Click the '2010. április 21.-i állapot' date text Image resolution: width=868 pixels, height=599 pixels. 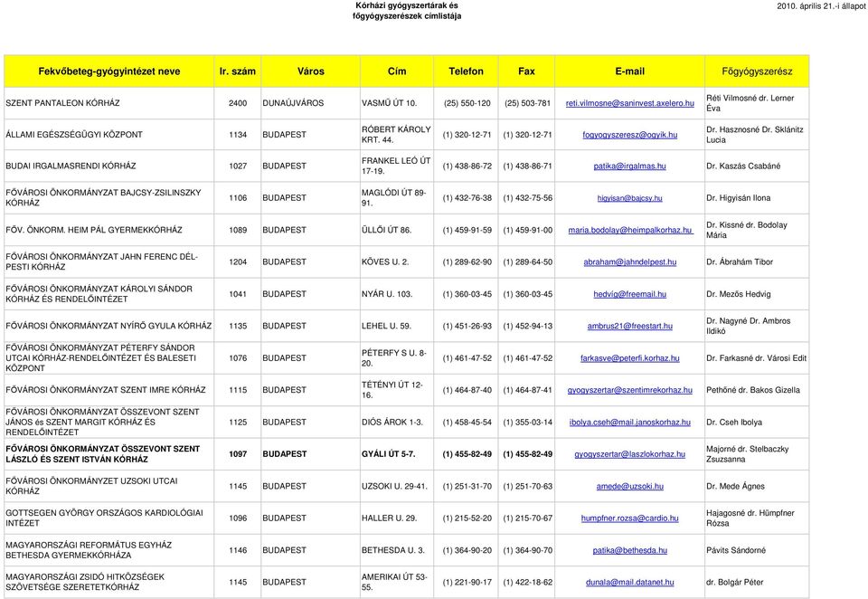821,6
